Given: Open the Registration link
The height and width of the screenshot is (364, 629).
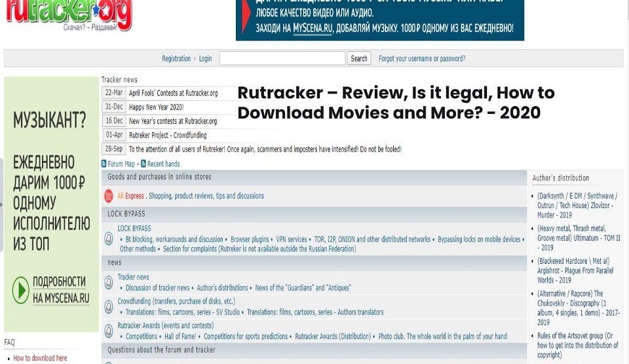Looking at the screenshot, I should tap(176, 58).
